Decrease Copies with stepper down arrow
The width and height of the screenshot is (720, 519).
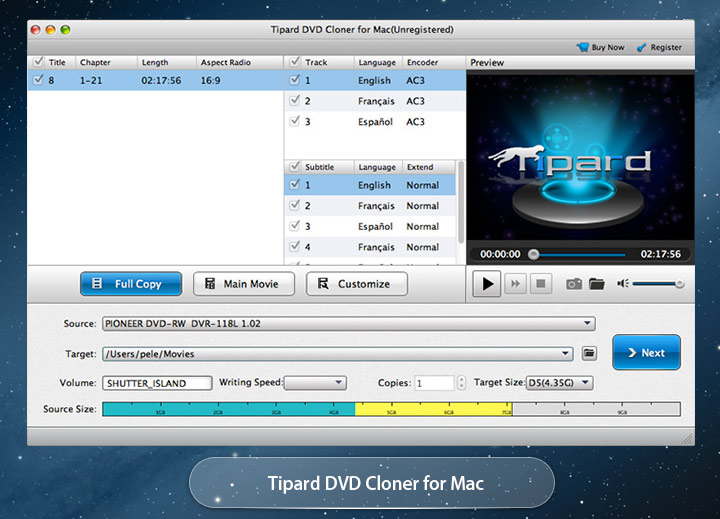[x=461, y=386]
